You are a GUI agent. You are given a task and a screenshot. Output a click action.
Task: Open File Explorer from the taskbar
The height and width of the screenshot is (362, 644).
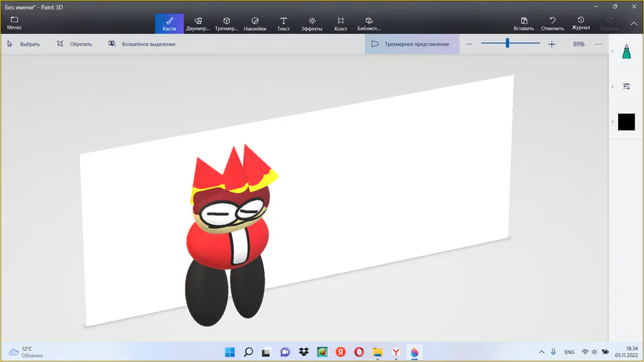click(x=377, y=352)
